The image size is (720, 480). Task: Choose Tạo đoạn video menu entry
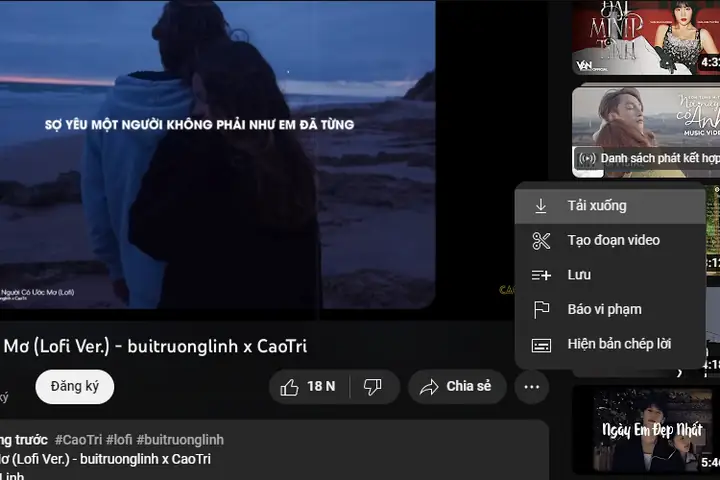(x=610, y=240)
